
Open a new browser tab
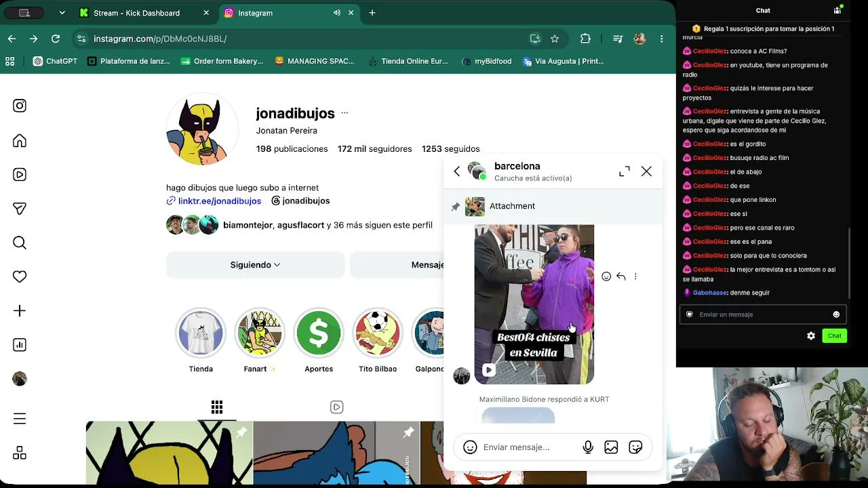372,13
